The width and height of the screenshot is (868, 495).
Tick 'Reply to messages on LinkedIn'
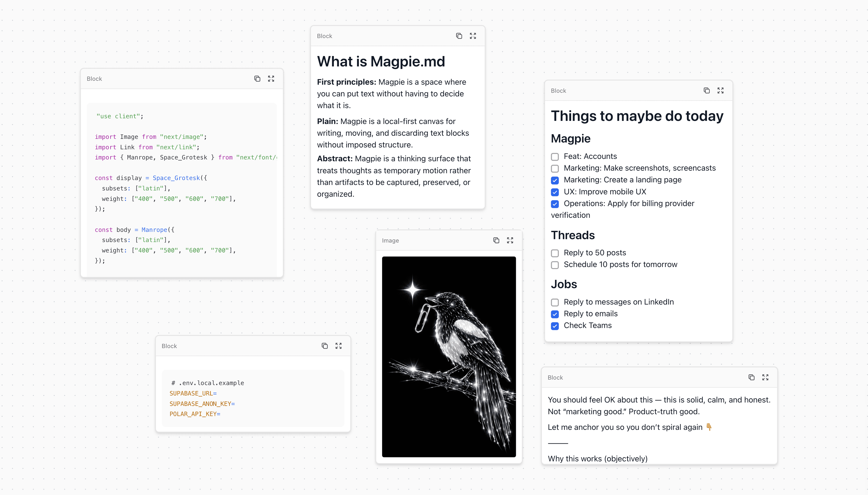tap(555, 302)
